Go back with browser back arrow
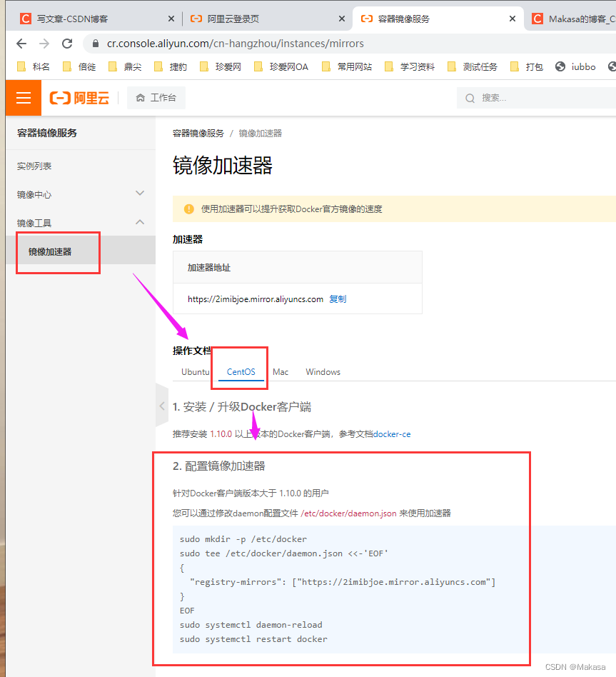The image size is (616, 677). coord(21,44)
